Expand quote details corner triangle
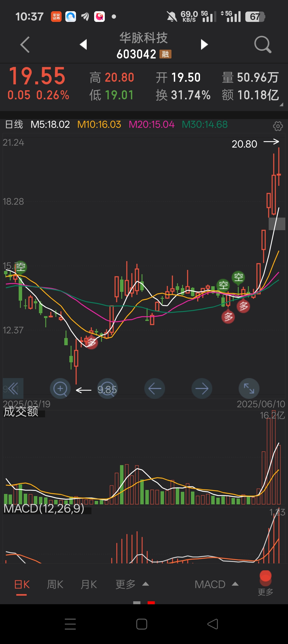 (x=281, y=105)
